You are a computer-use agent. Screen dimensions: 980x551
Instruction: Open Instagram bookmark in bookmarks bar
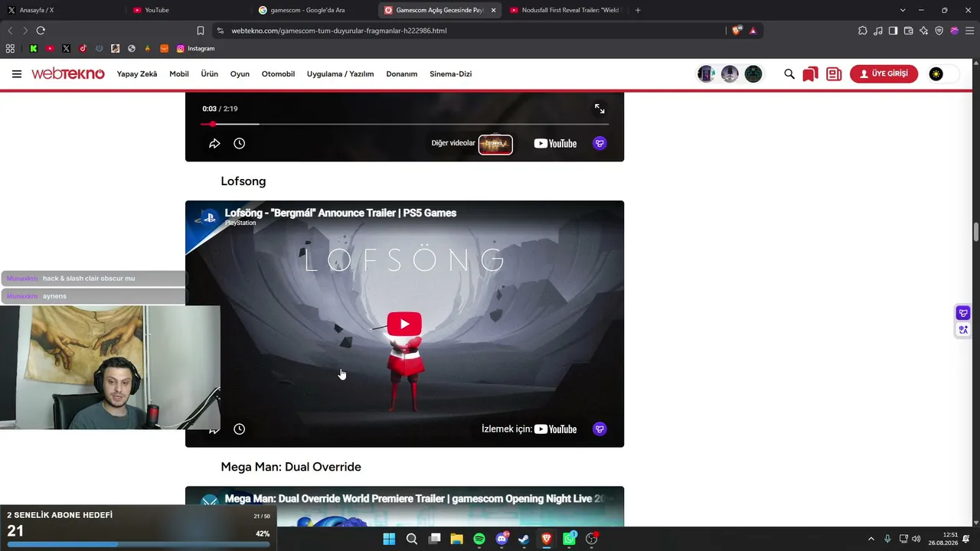pos(195,48)
